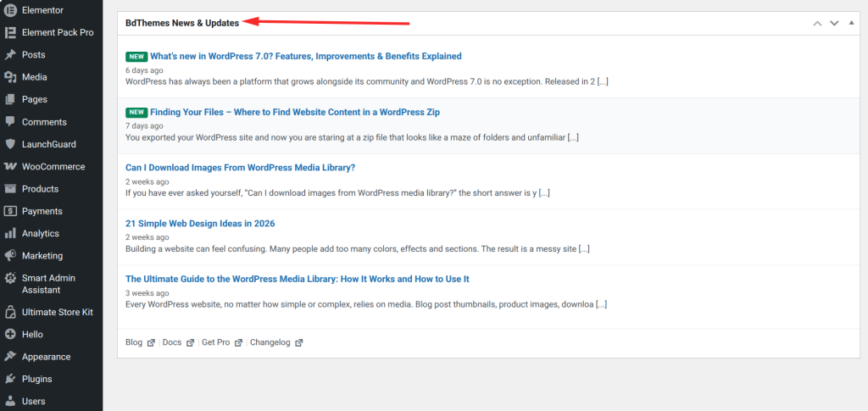The height and width of the screenshot is (411, 868).
Task: Click the LaunchGuard shield icon
Action: coord(9,144)
